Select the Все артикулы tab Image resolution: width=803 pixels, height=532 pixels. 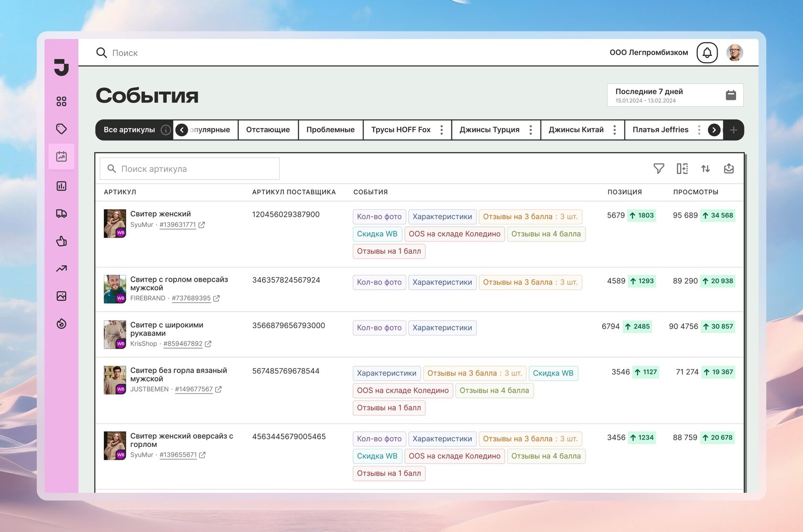[129, 130]
